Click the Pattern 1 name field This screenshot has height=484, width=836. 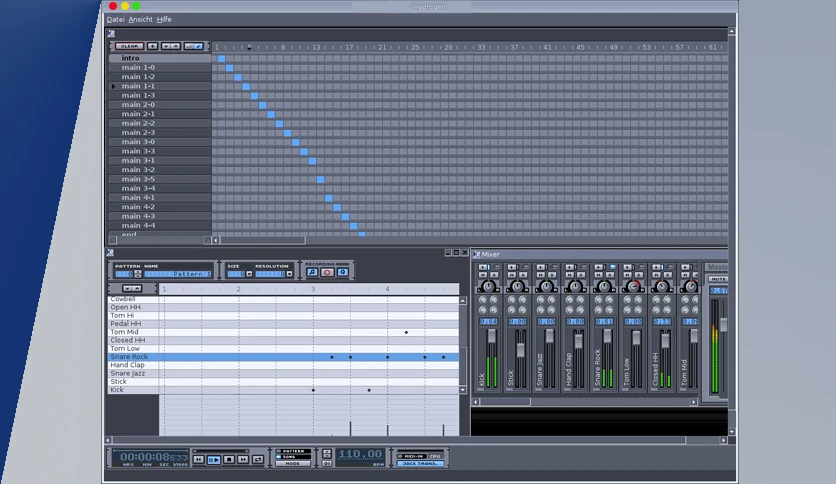pos(178,274)
